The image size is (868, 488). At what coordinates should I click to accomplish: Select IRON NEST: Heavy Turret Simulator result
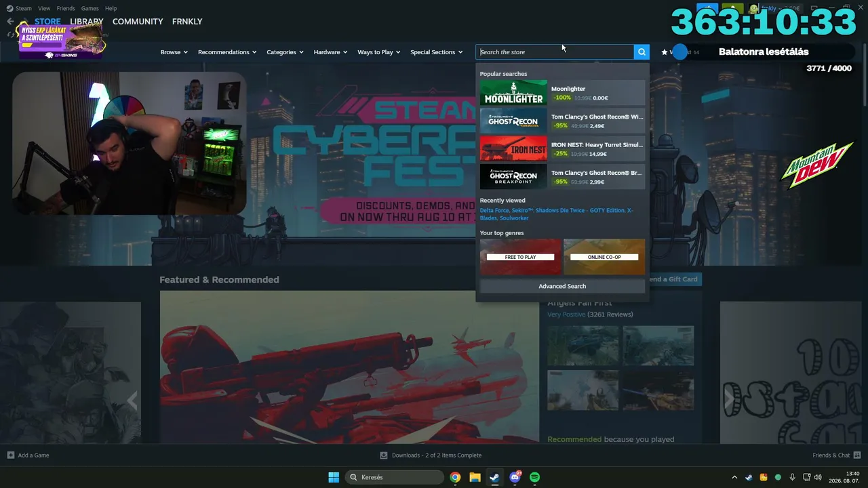click(x=562, y=148)
